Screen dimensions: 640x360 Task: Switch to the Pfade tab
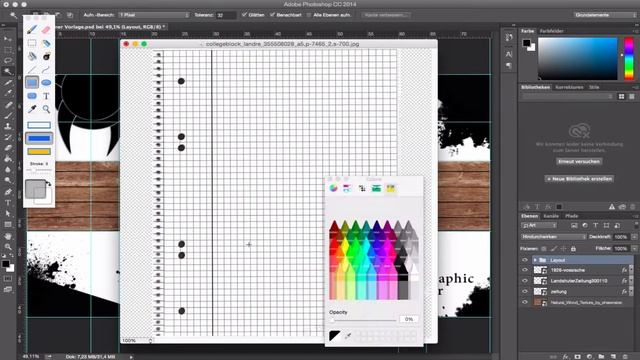tap(571, 216)
